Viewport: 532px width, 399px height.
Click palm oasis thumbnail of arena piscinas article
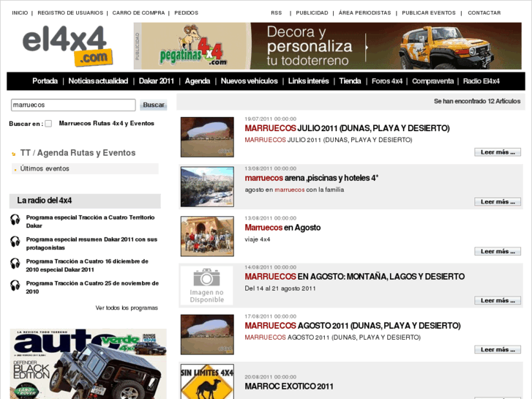(x=207, y=187)
